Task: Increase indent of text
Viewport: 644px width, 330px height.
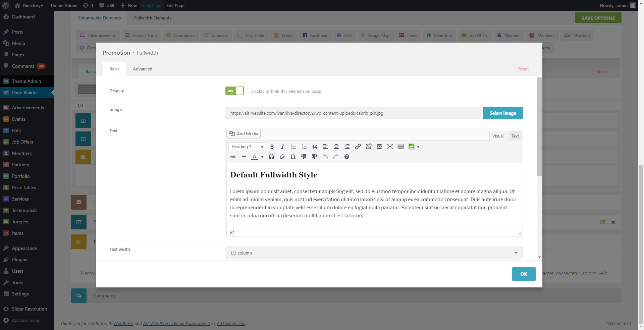Action: pos(315,157)
